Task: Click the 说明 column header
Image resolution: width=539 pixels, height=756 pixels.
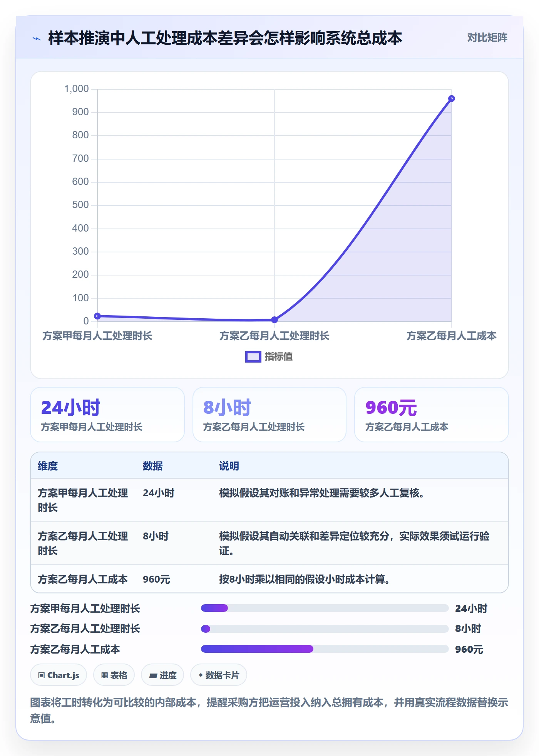Action: pyautogui.click(x=229, y=466)
